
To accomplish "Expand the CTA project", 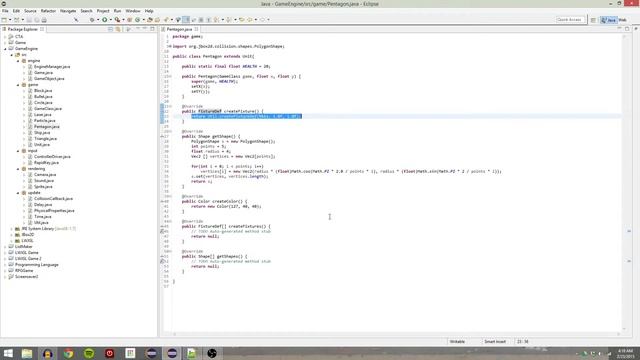I will [x=5, y=37].
